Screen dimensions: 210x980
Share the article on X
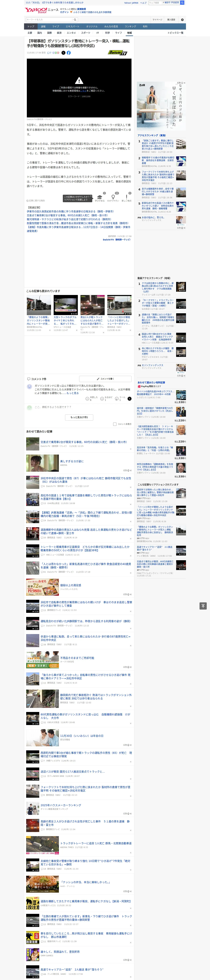click(x=63, y=53)
